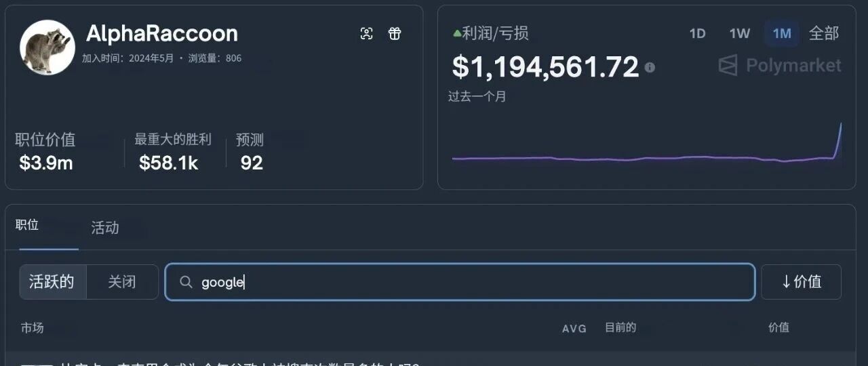
Task: Click the magnifier icon in the search box
Action: coord(186,282)
